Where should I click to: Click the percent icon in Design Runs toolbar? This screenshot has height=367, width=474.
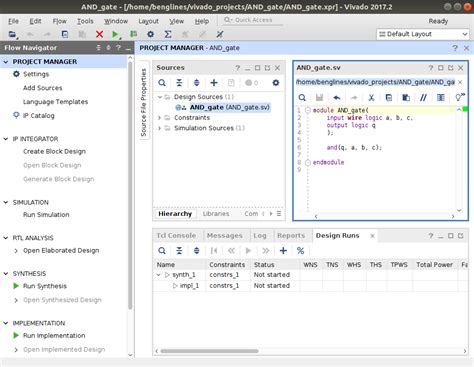(300, 250)
